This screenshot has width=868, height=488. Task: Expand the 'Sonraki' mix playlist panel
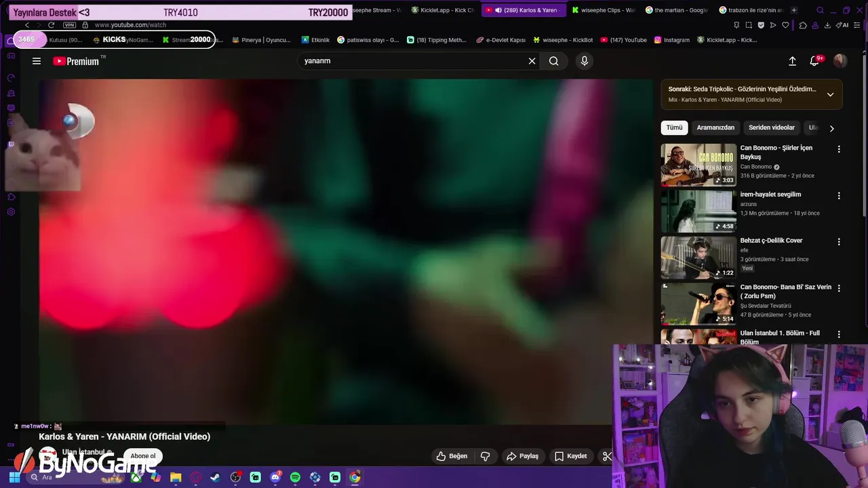[830, 94]
